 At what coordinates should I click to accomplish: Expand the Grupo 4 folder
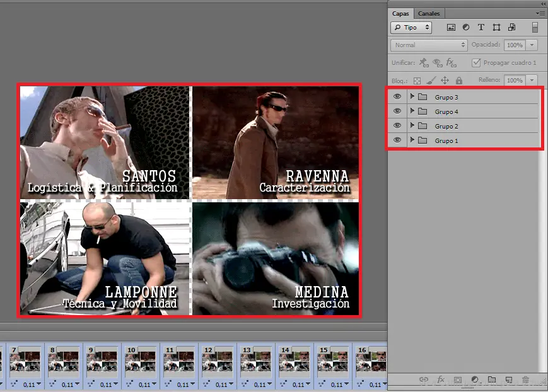click(x=412, y=111)
